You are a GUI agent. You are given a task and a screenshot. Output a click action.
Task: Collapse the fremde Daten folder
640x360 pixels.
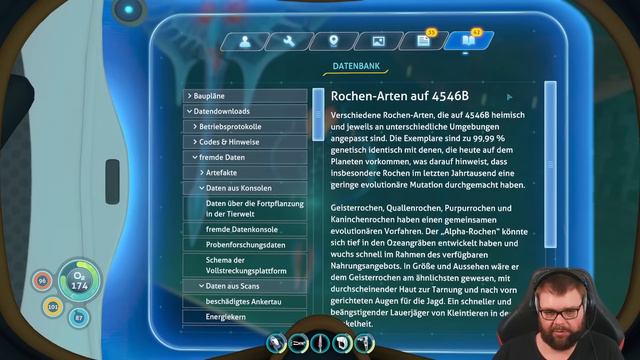pyautogui.click(x=245, y=157)
